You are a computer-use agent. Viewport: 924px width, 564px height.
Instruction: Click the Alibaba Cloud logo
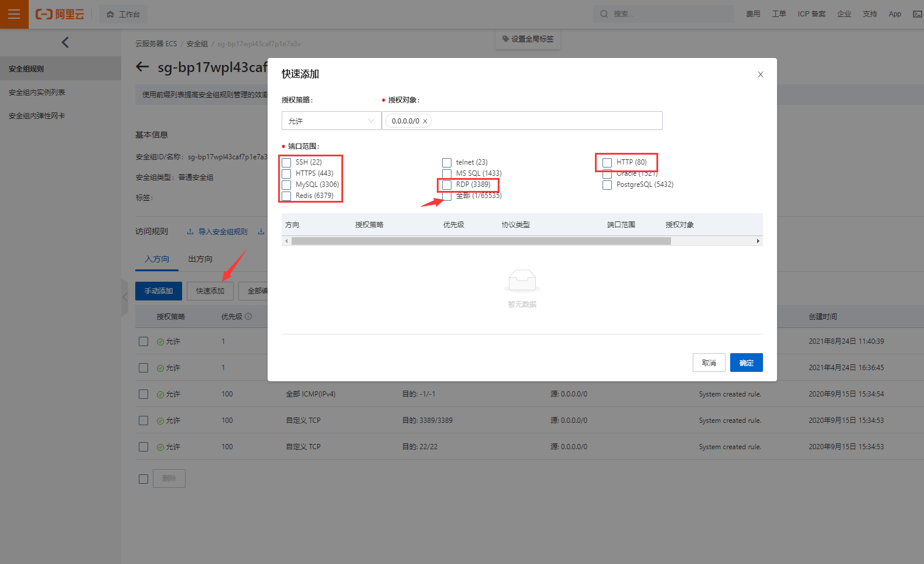(x=60, y=14)
